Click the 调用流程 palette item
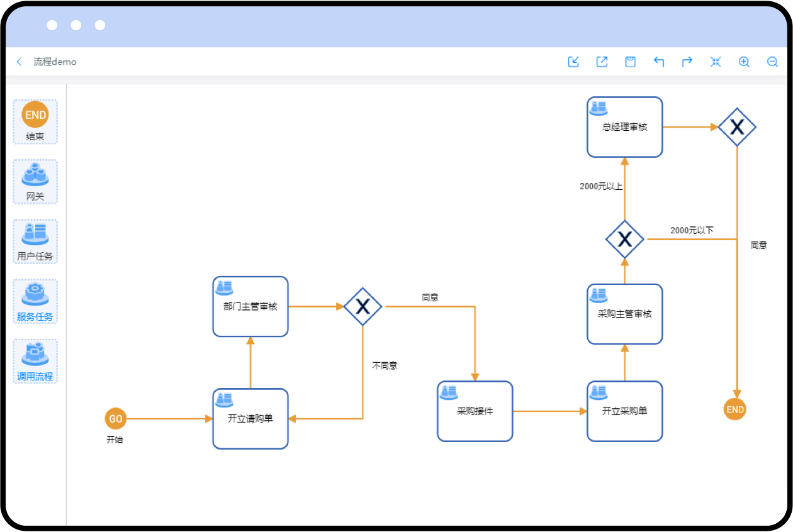The height and width of the screenshot is (532, 793). coord(35,362)
